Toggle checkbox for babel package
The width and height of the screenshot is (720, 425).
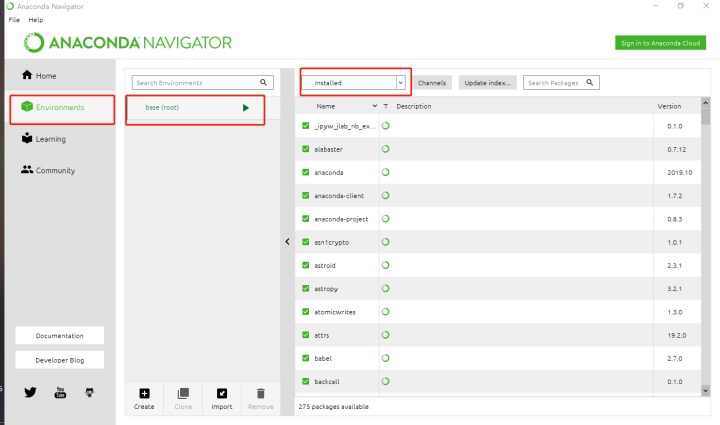306,358
